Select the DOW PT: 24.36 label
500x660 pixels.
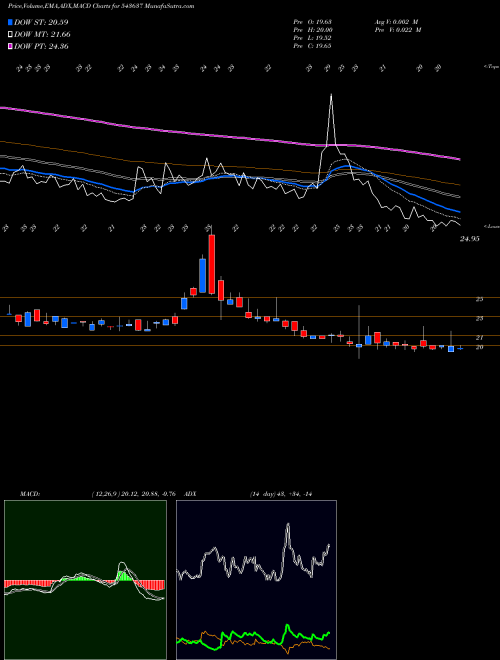click(x=41, y=46)
